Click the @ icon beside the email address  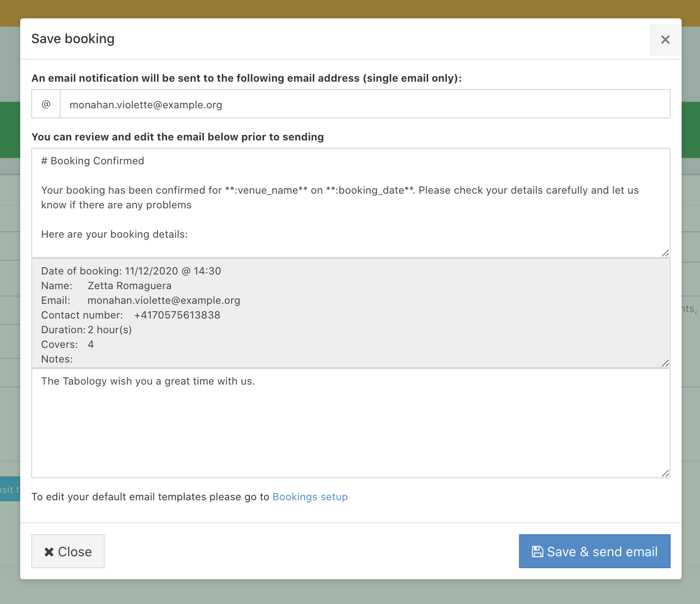tap(46, 104)
